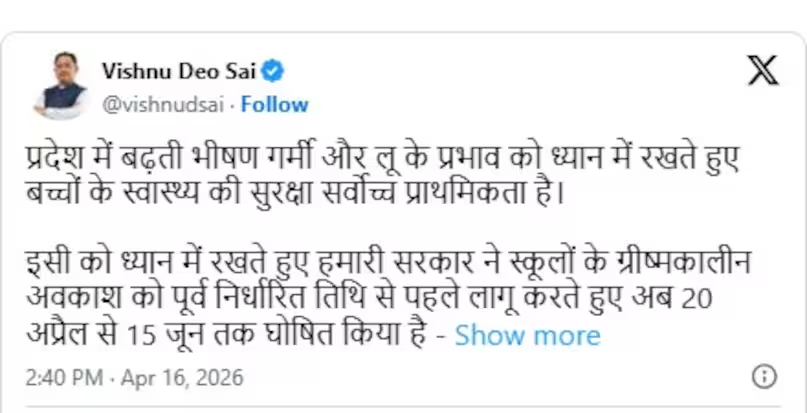The height and width of the screenshot is (413, 807).
Task: Click the tweet line starting 'बच्चों के स्वास्थ्य'
Action: pos(298,190)
